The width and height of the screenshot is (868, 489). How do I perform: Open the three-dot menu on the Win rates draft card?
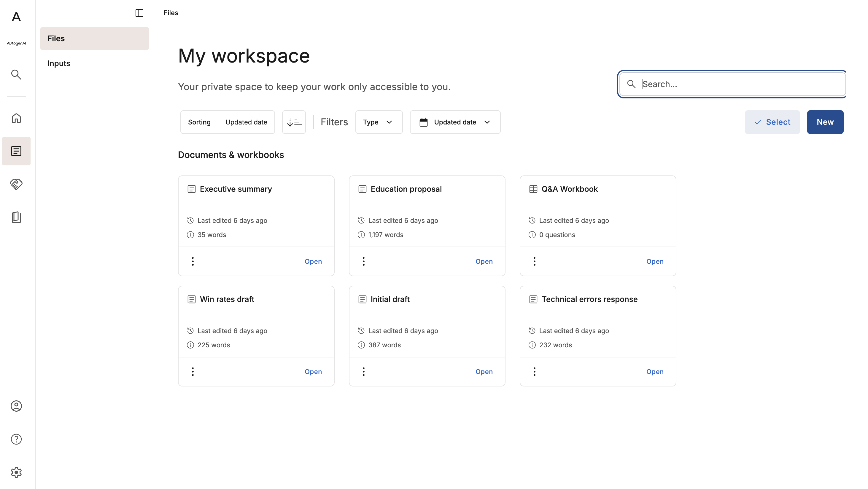193,372
